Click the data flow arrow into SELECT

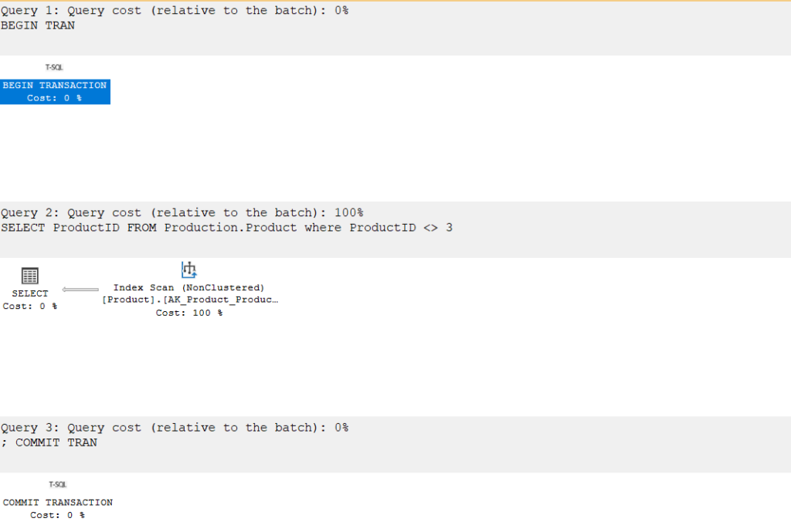(80, 290)
